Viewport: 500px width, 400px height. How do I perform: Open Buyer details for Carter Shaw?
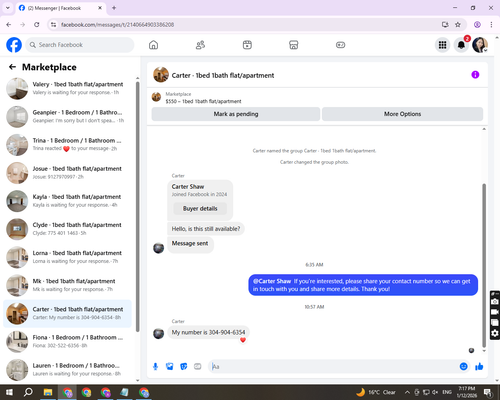point(200,209)
